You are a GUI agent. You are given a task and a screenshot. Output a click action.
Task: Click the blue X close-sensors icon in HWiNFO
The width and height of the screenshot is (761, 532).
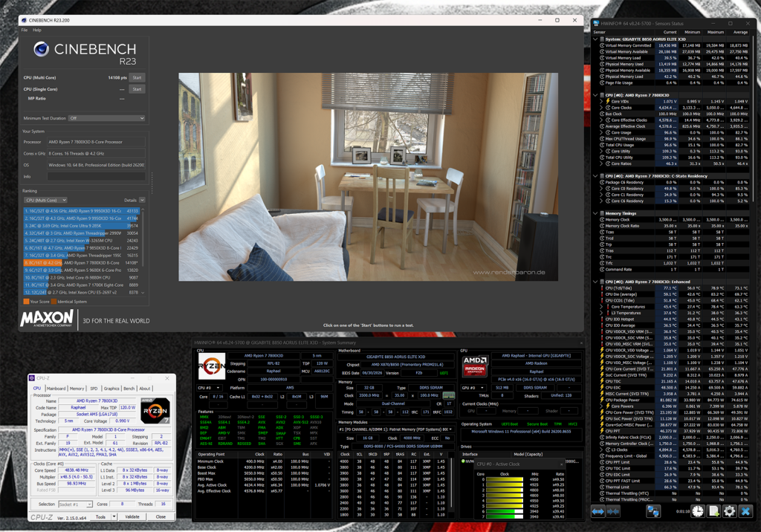[745, 511]
